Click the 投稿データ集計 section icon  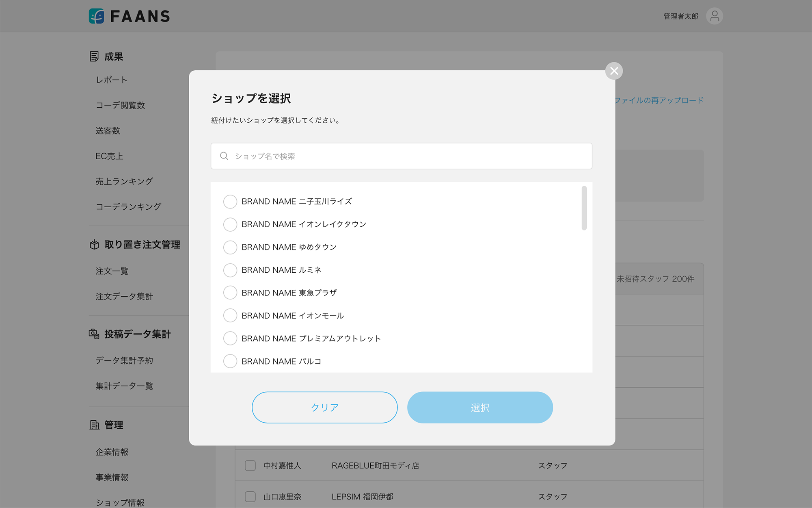pyautogui.click(x=94, y=334)
